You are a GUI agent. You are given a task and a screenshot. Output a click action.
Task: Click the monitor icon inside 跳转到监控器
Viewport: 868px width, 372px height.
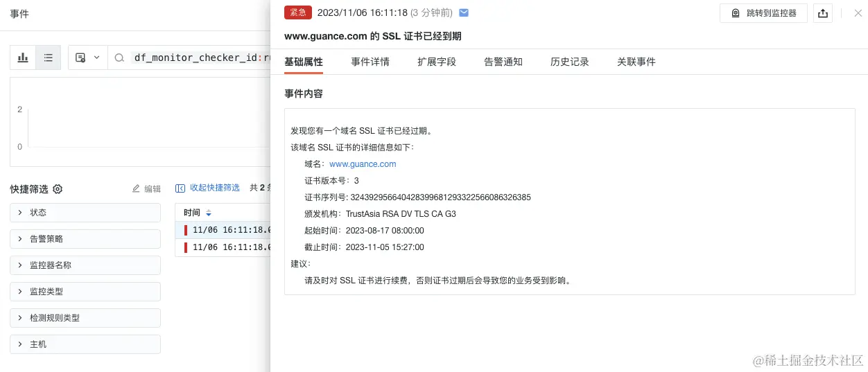coord(735,13)
